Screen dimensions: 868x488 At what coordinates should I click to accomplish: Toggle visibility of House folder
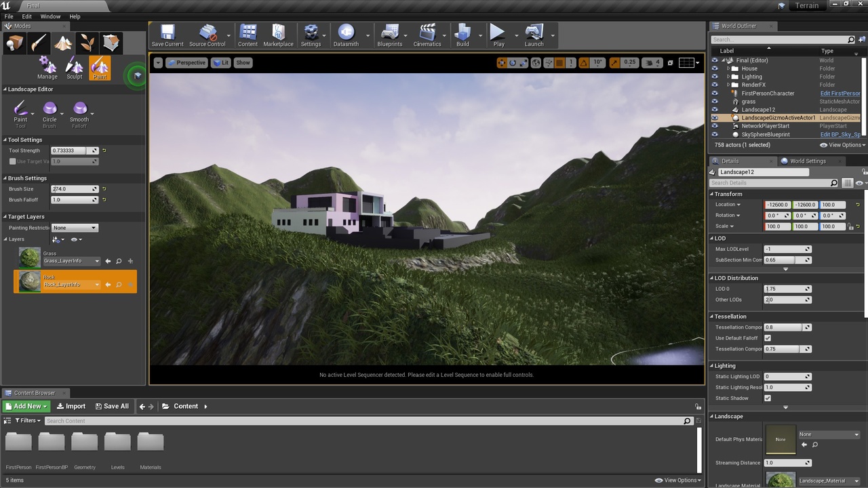tap(714, 68)
